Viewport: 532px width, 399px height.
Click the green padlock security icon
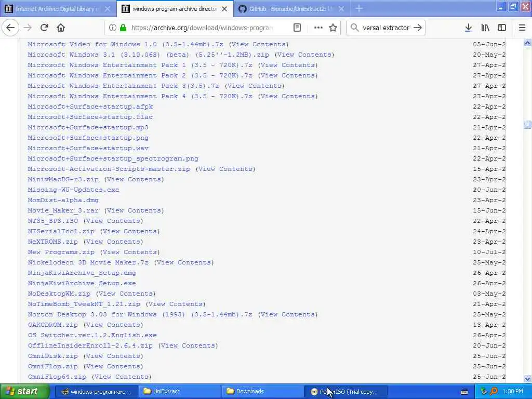[123, 28]
